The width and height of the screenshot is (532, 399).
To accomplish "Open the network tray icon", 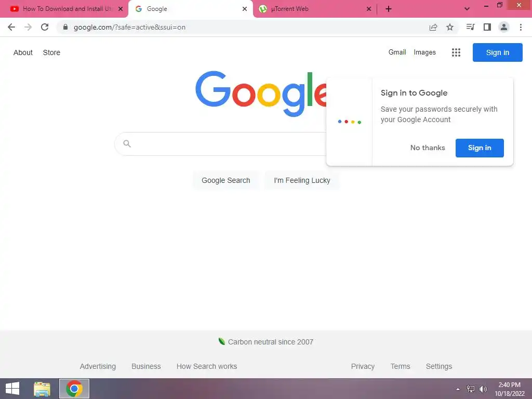I will tap(471, 389).
